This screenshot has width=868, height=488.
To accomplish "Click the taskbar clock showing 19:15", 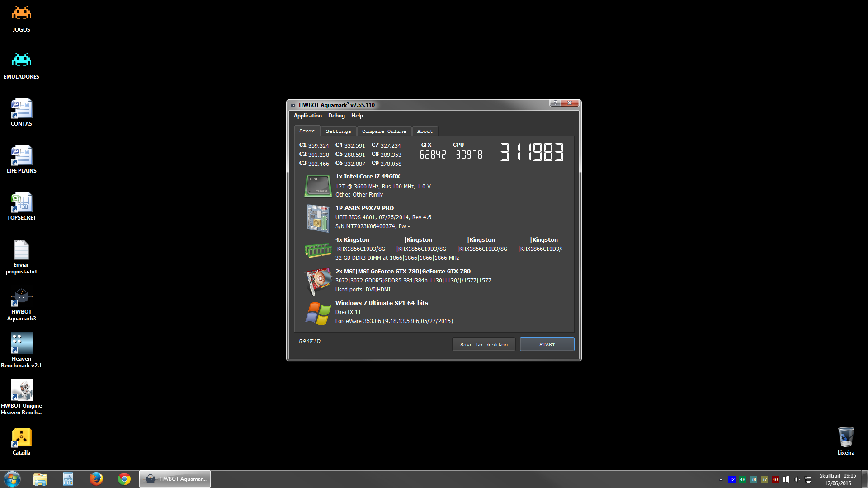I will 849,476.
